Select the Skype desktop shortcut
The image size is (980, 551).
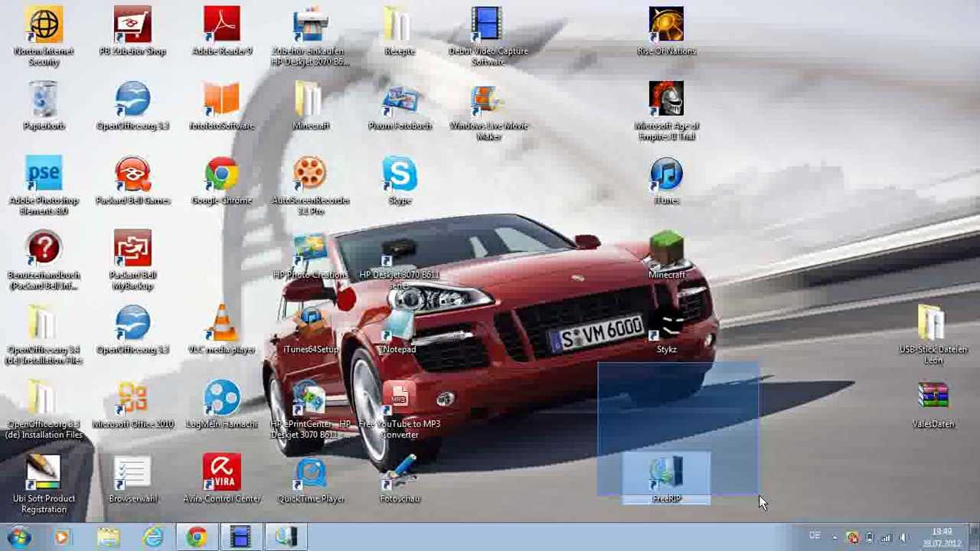400,181
